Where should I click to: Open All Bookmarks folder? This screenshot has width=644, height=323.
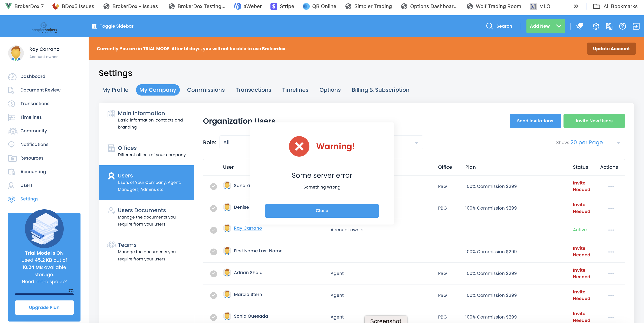click(x=615, y=6)
